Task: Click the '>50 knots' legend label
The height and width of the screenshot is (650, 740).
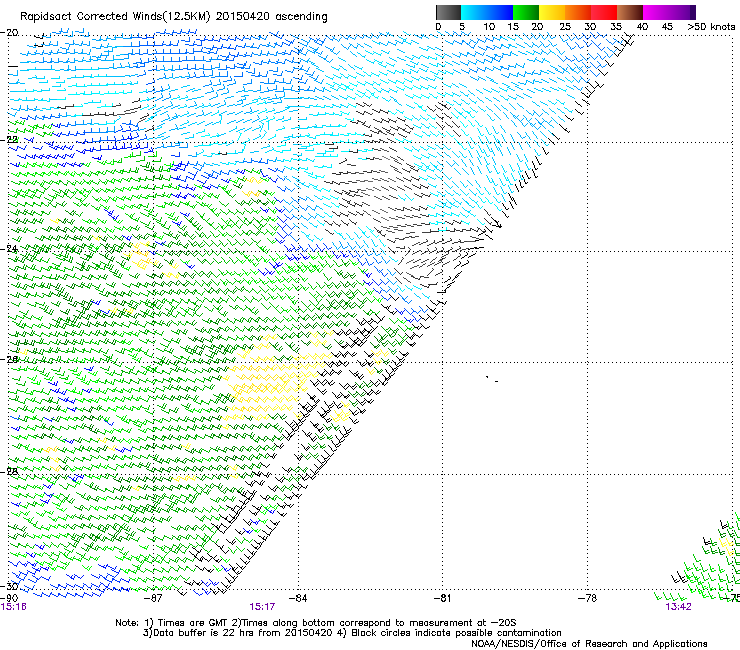Action: click(x=711, y=27)
